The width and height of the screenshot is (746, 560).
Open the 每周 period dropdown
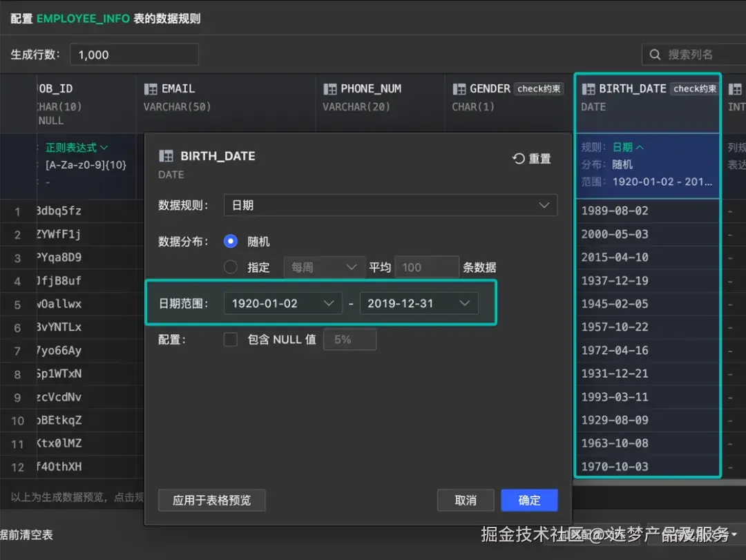pos(325,267)
